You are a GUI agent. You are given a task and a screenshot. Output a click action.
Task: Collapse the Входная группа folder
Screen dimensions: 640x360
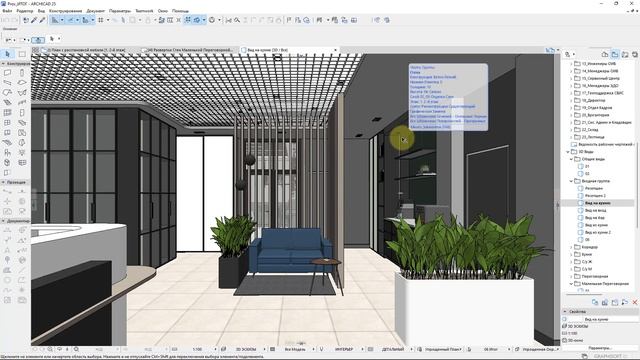tap(571, 181)
